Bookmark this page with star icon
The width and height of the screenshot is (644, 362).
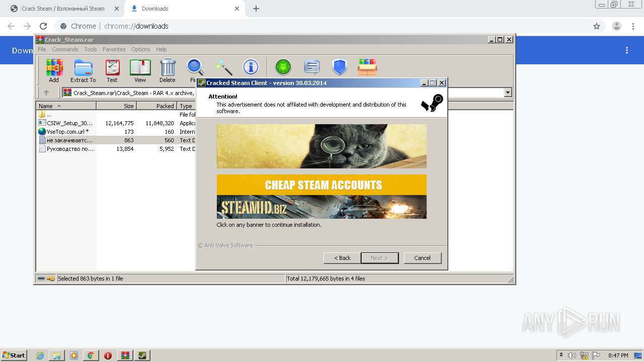[597, 26]
